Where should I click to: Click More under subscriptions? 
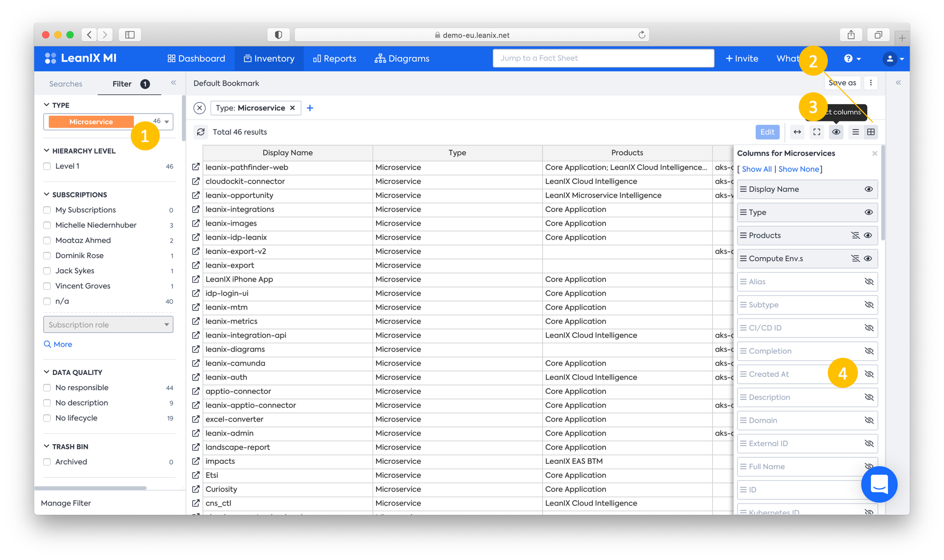click(58, 344)
